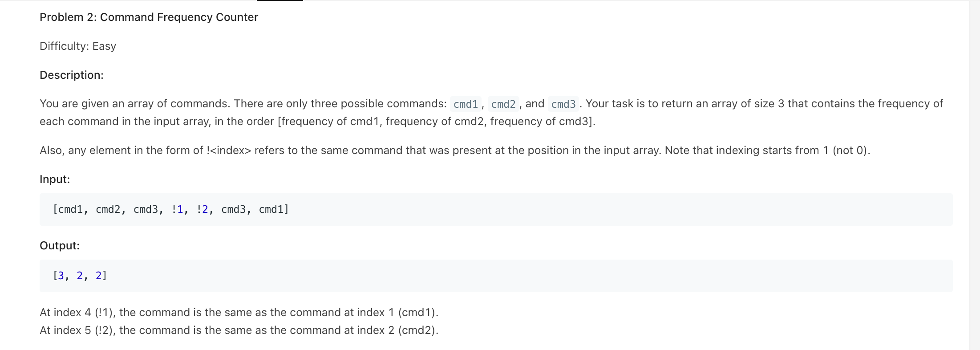
Task: Click the inline cmd3 code chip
Action: pyautogui.click(x=563, y=104)
